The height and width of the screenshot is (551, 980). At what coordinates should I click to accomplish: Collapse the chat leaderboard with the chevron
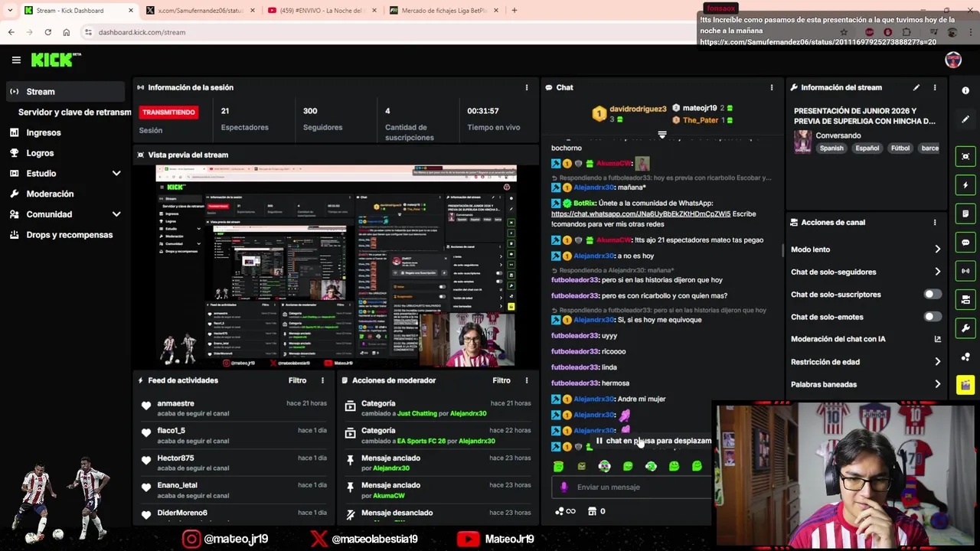[x=662, y=135]
